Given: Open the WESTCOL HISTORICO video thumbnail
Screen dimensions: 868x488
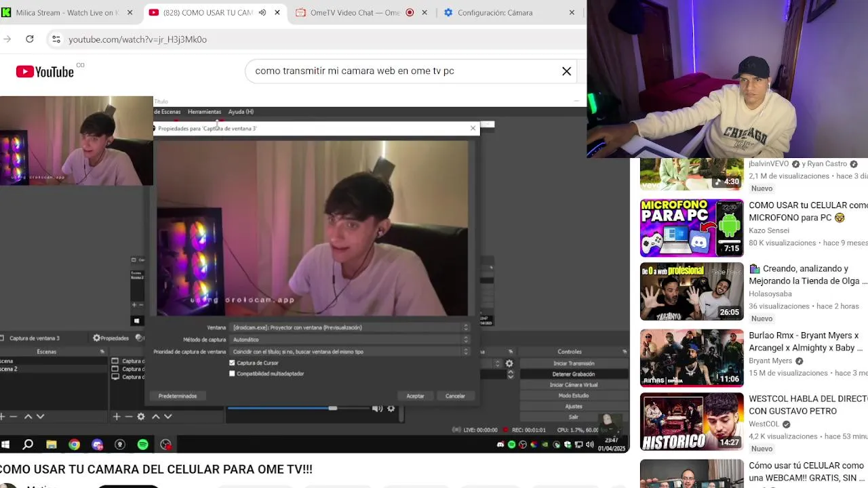Looking at the screenshot, I should click(x=692, y=422).
